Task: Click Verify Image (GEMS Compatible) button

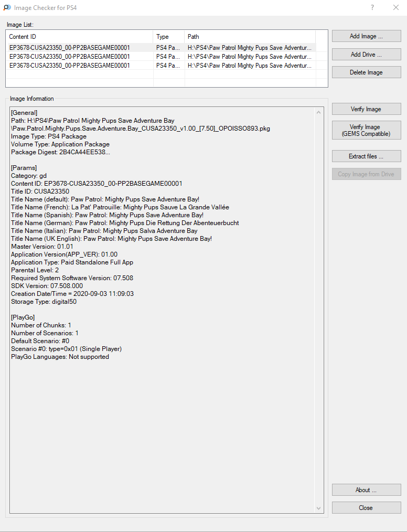Action: click(x=366, y=130)
